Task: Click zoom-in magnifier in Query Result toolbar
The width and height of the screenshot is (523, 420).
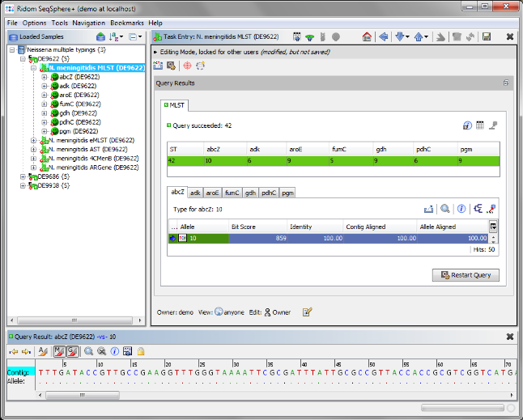Action: (x=88, y=351)
